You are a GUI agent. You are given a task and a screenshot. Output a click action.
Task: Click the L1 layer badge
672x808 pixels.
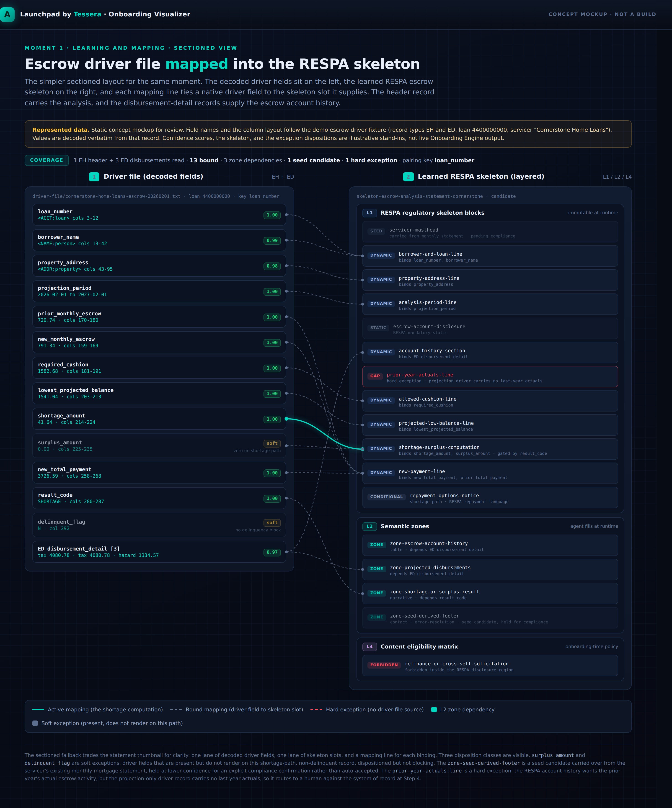[x=370, y=213]
